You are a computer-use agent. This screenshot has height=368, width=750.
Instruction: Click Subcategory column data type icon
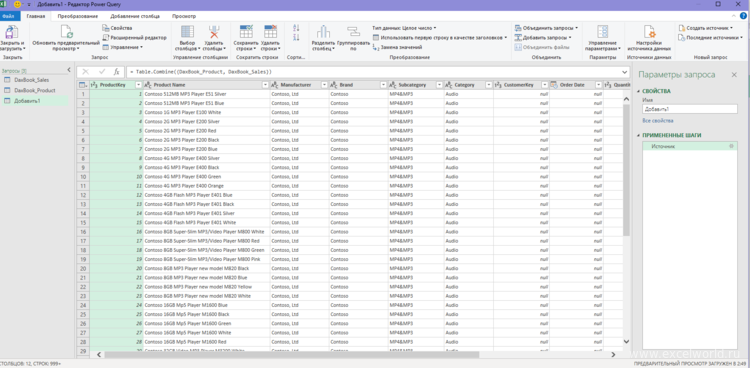click(x=393, y=85)
